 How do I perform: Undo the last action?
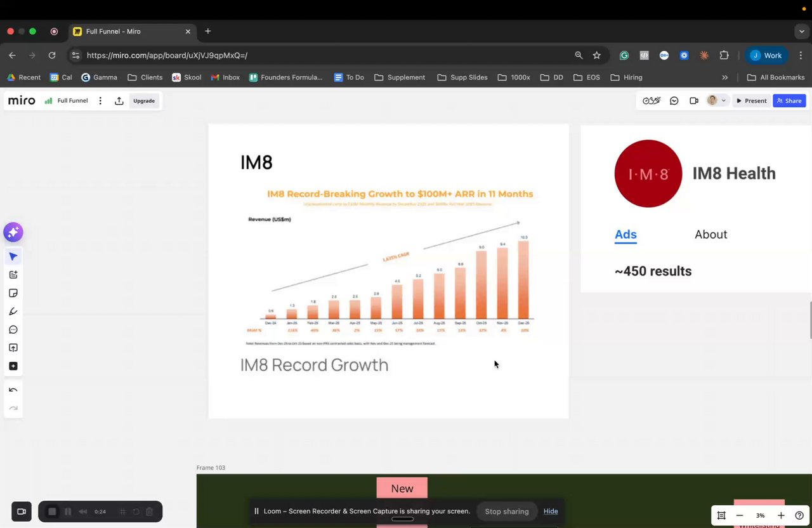[13, 390]
